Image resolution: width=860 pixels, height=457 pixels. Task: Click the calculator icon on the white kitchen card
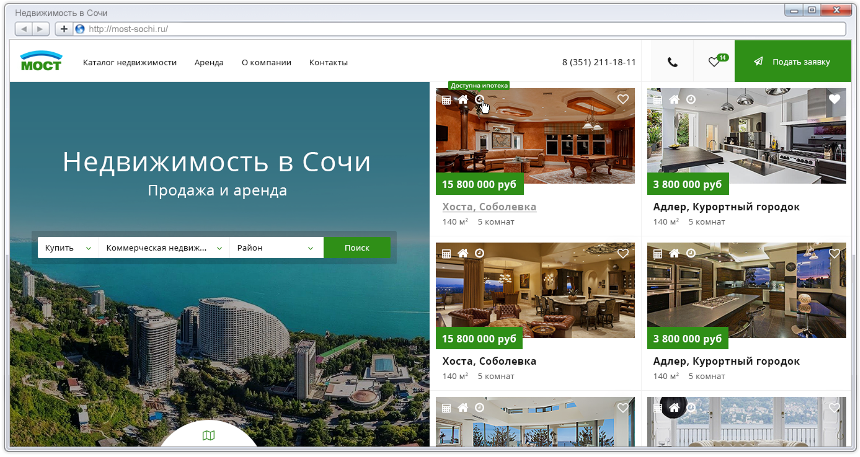click(658, 100)
